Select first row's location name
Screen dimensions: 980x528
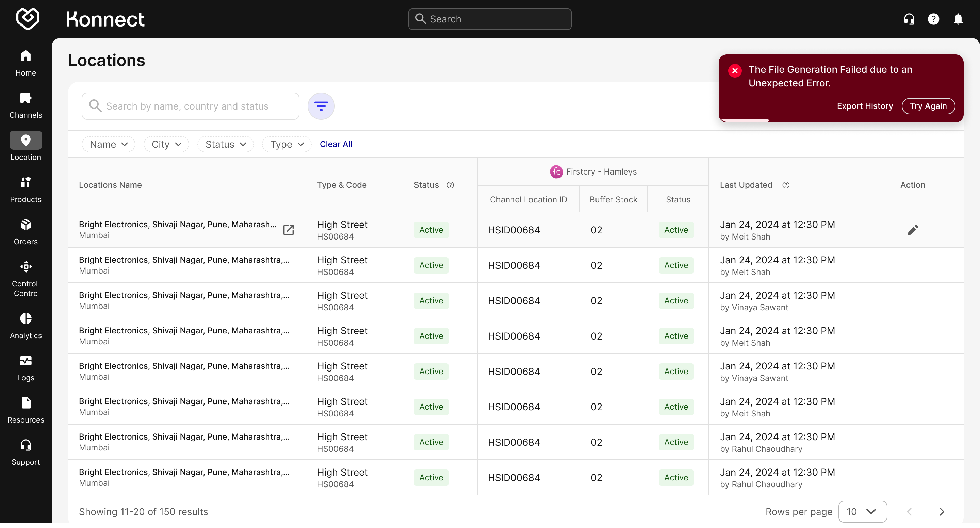click(x=178, y=225)
